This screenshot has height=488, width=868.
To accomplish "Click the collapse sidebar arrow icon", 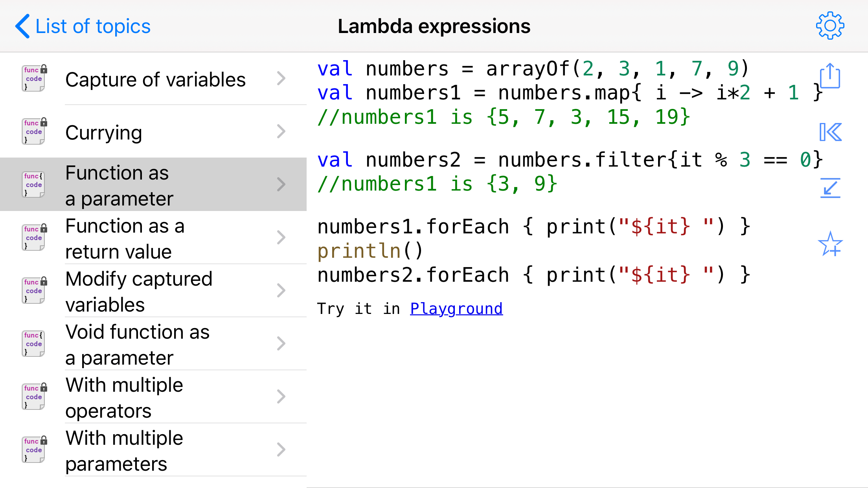I will pyautogui.click(x=830, y=132).
